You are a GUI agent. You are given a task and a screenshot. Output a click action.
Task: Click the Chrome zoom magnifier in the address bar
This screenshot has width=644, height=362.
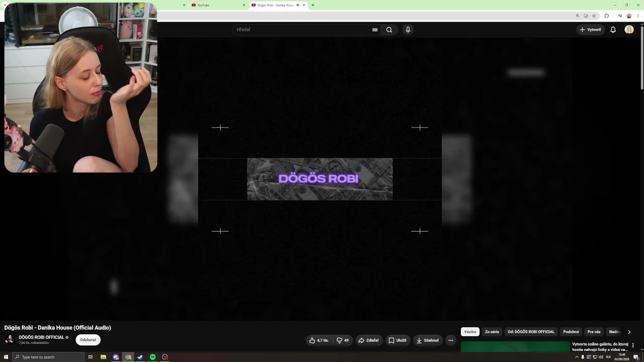click(578, 16)
